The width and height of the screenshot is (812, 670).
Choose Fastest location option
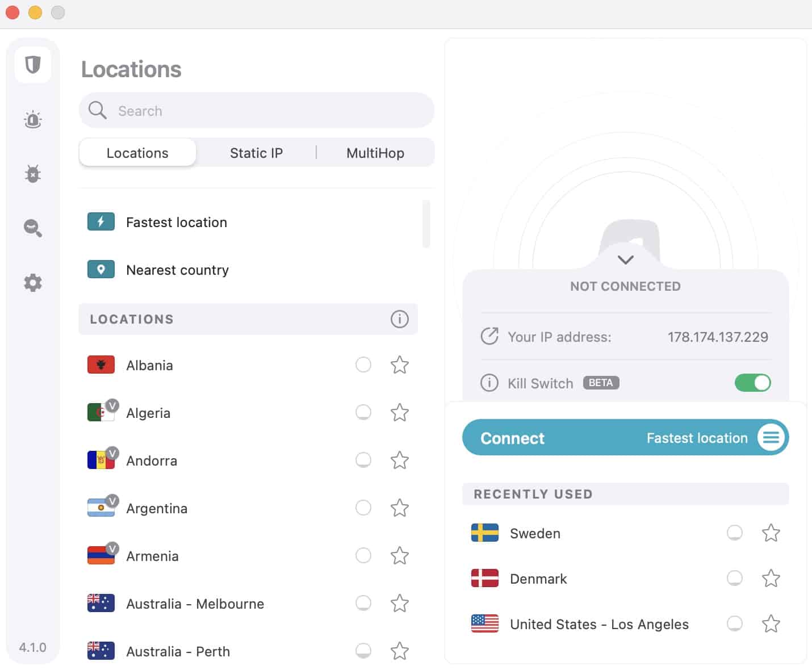pos(249,222)
